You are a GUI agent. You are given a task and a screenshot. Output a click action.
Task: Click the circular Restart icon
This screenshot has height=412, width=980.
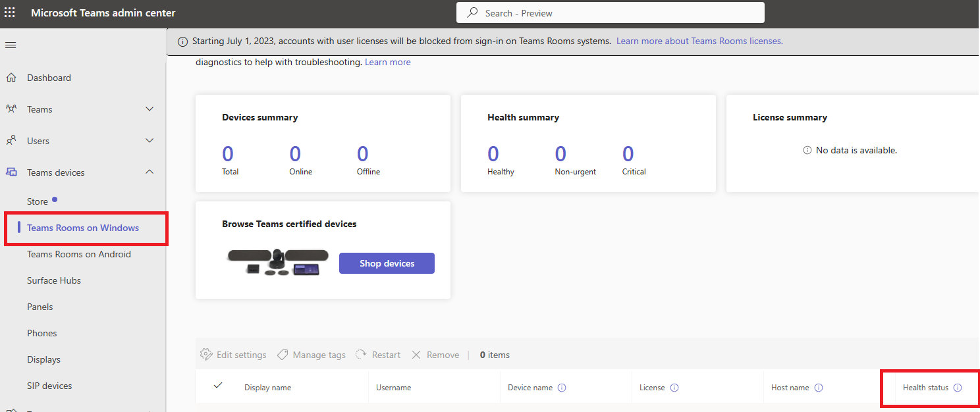pos(361,354)
